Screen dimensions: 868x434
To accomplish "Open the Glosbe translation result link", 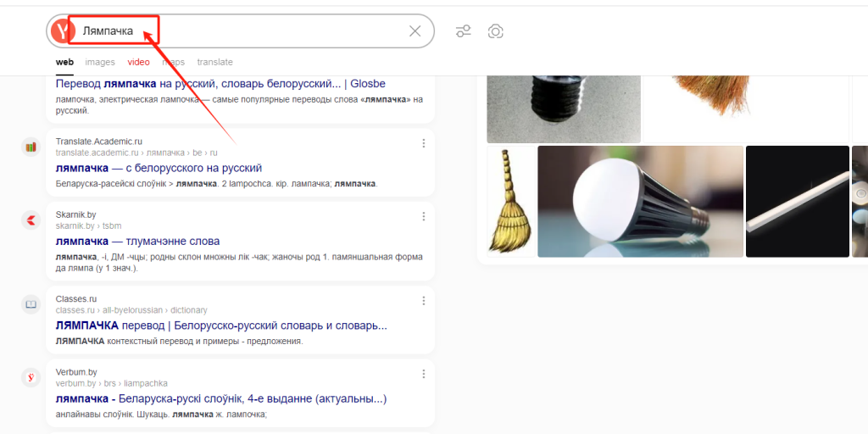I will (x=220, y=84).
